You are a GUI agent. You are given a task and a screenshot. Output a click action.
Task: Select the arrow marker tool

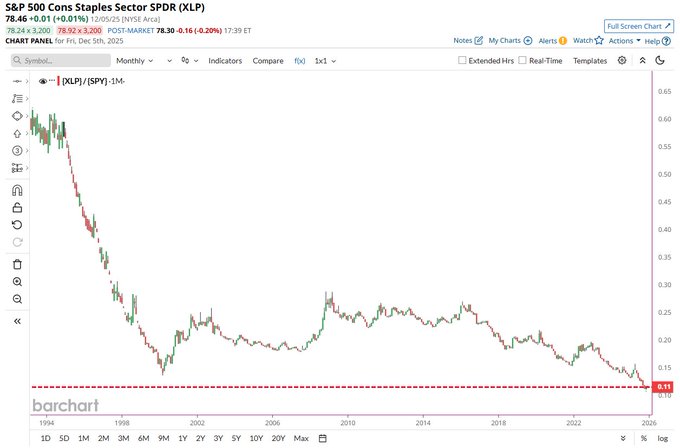(17, 134)
